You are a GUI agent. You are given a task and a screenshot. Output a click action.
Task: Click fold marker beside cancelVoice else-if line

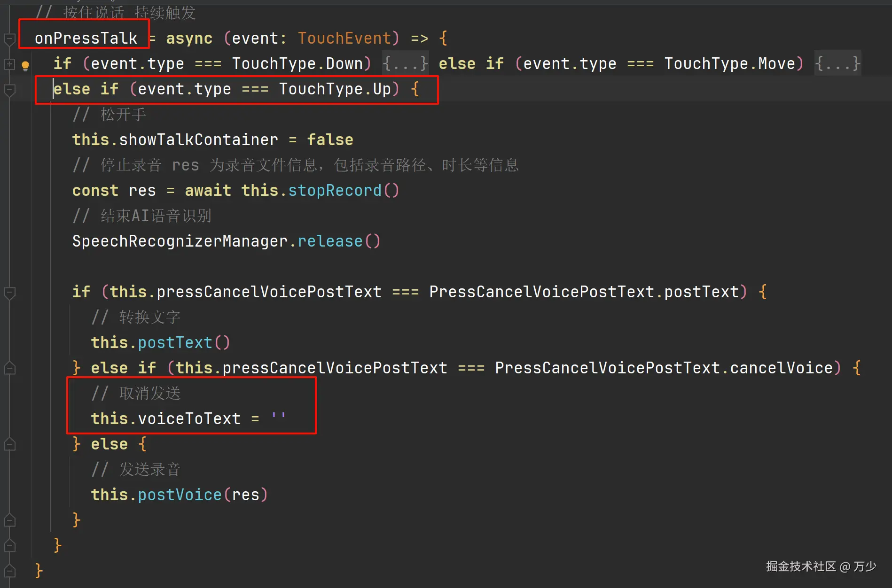[x=9, y=369]
